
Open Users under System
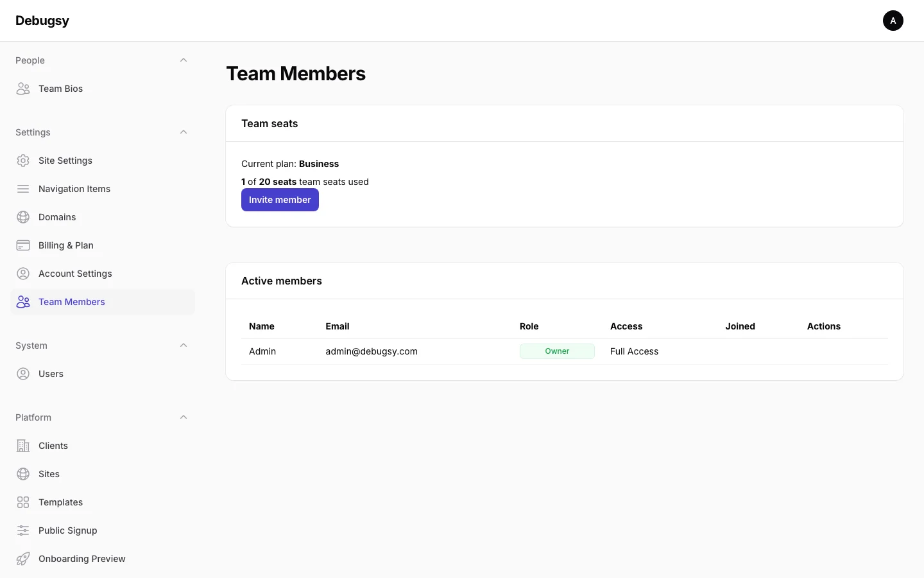coord(103,374)
